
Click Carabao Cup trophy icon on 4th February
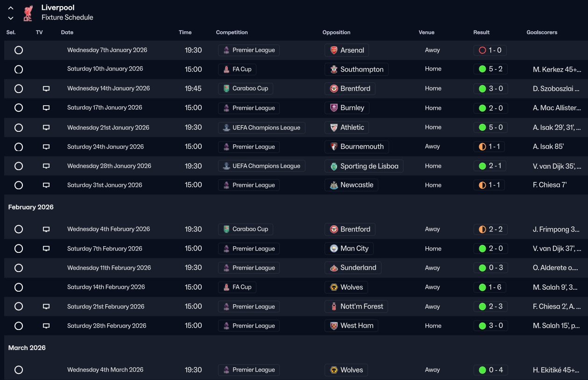(226, 229)
